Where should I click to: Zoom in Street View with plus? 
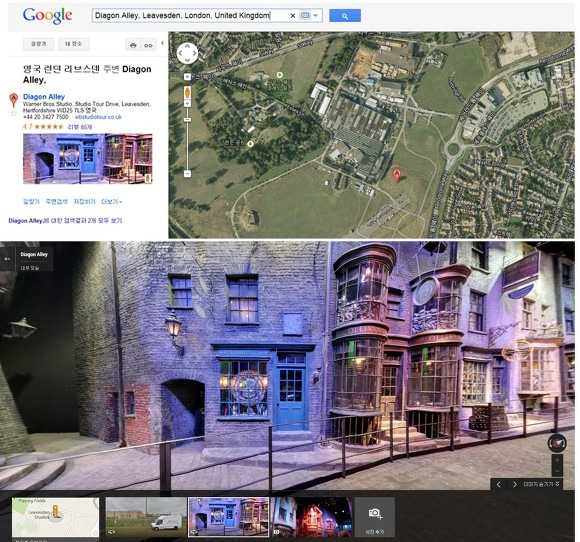(557, 460)
